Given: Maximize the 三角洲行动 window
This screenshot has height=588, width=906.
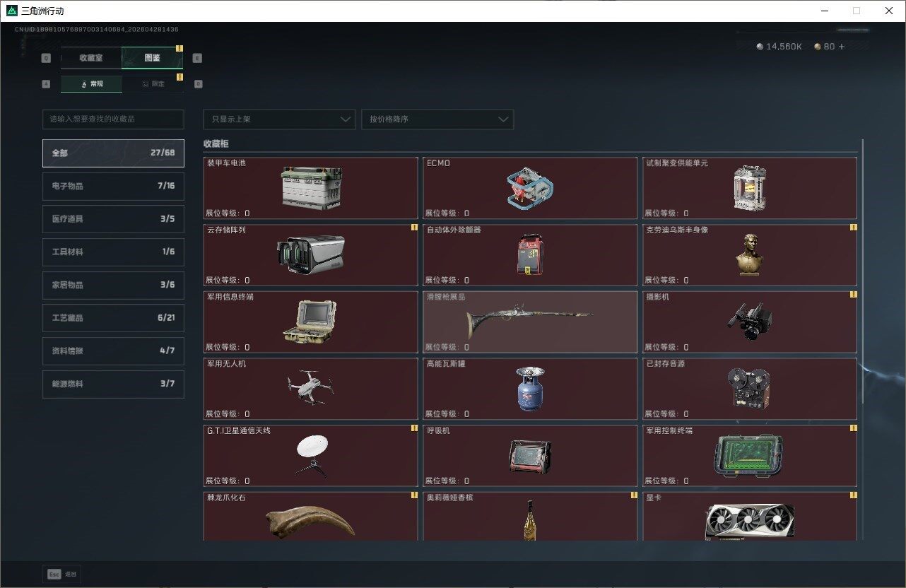Looking at the screenshot, I should coord(857,11).
